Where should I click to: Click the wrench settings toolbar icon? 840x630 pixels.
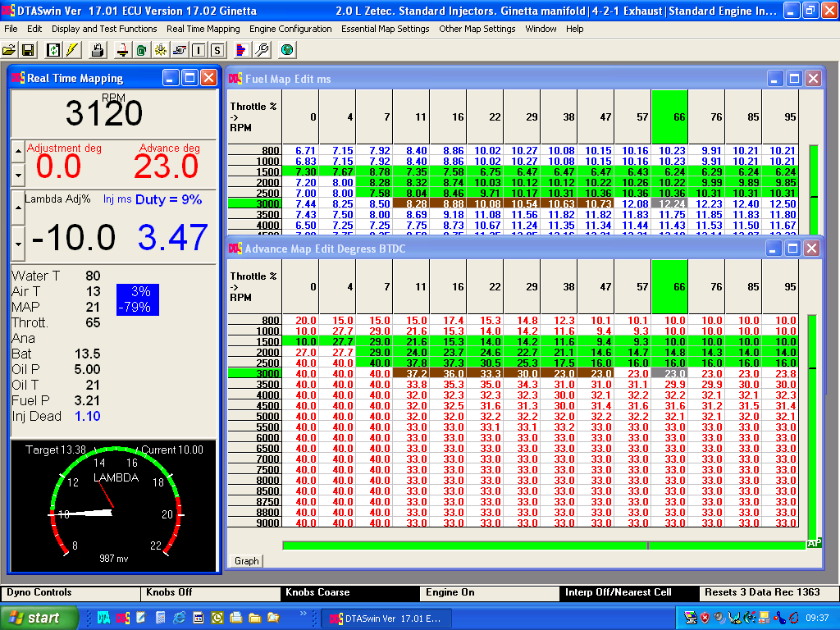262,50
